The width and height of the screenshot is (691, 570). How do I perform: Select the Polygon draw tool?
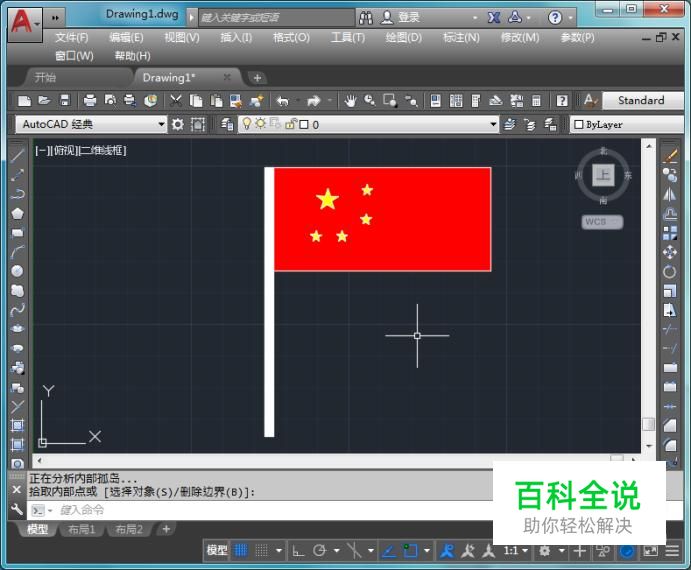pos(17,213)
